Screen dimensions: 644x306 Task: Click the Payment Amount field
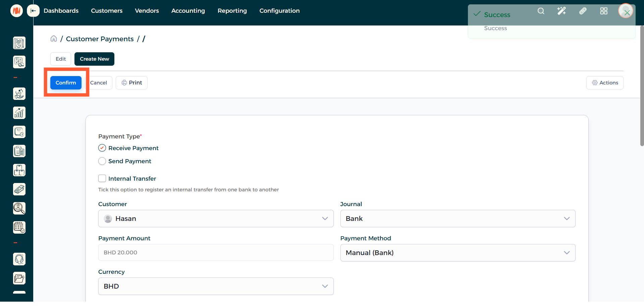pyautogui.click(x=216, y=252)
